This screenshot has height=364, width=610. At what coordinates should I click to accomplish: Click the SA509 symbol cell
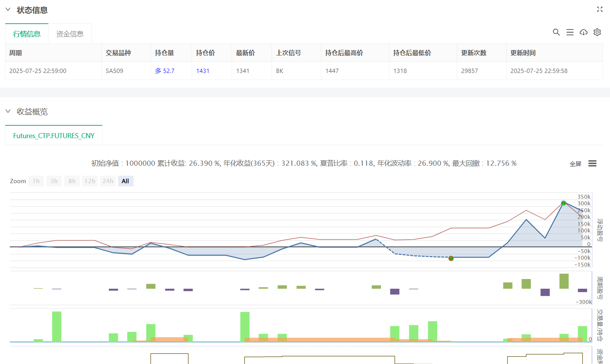click(x=126, y=71)
